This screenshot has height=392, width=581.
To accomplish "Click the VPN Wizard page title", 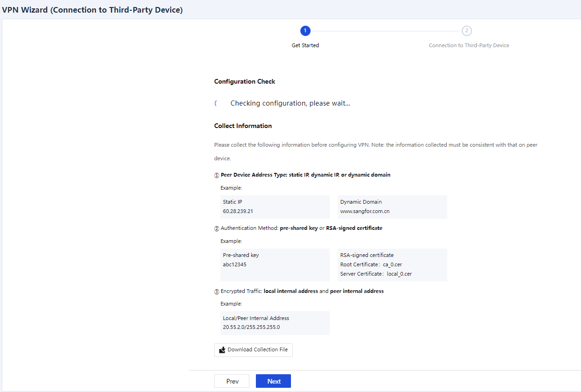I will coord(92,9).
